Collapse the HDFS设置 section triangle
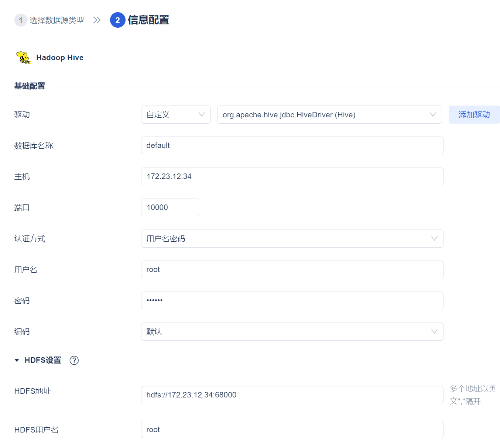 point(17,360)
